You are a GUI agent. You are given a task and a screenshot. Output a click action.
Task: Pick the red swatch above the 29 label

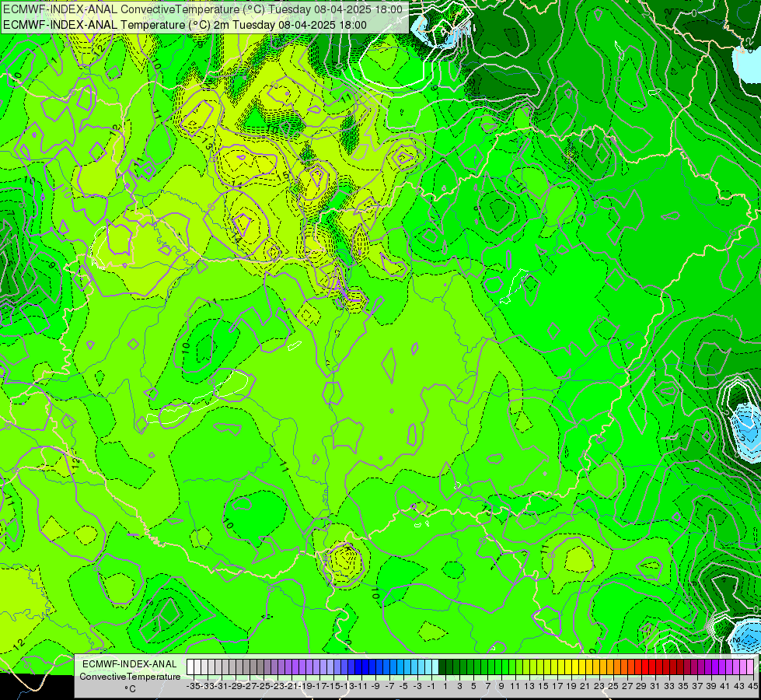tap(637, 667)
